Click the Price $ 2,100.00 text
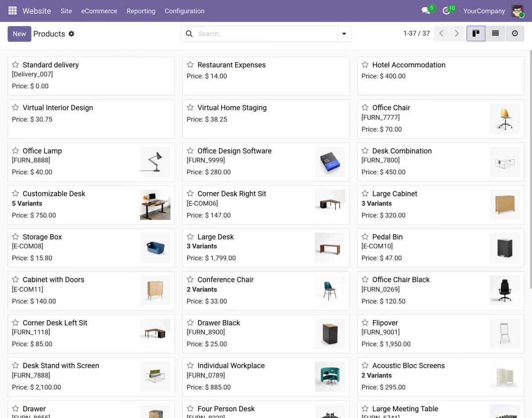Viewport: 532px width, 418px height. [x=36, y=387]
